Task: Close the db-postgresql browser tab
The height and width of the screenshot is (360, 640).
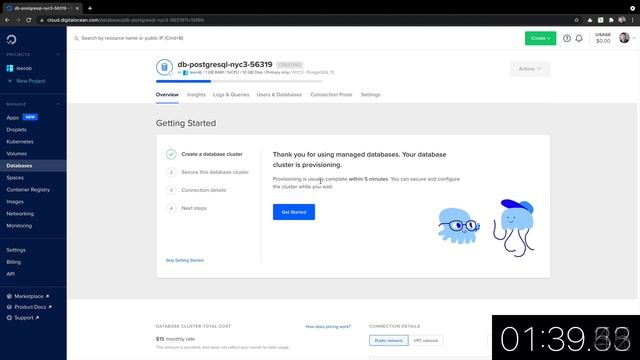Action: (x=77, y=8)
